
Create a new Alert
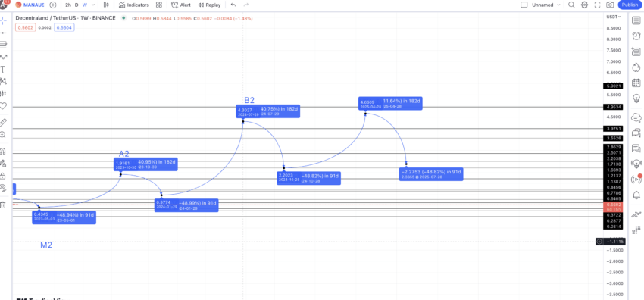pyautogui.click(x=181, y=5)
